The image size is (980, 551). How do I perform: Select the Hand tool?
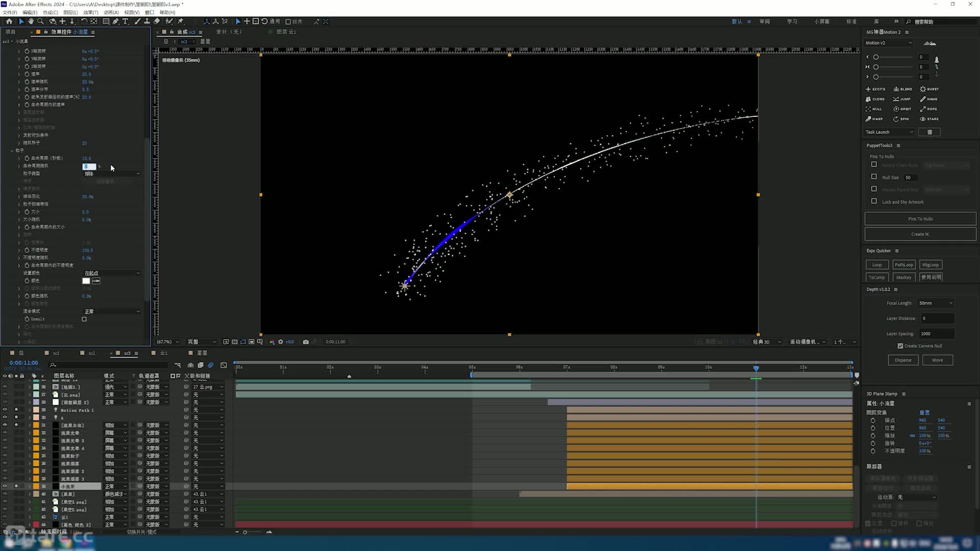(x=31, y=21)
